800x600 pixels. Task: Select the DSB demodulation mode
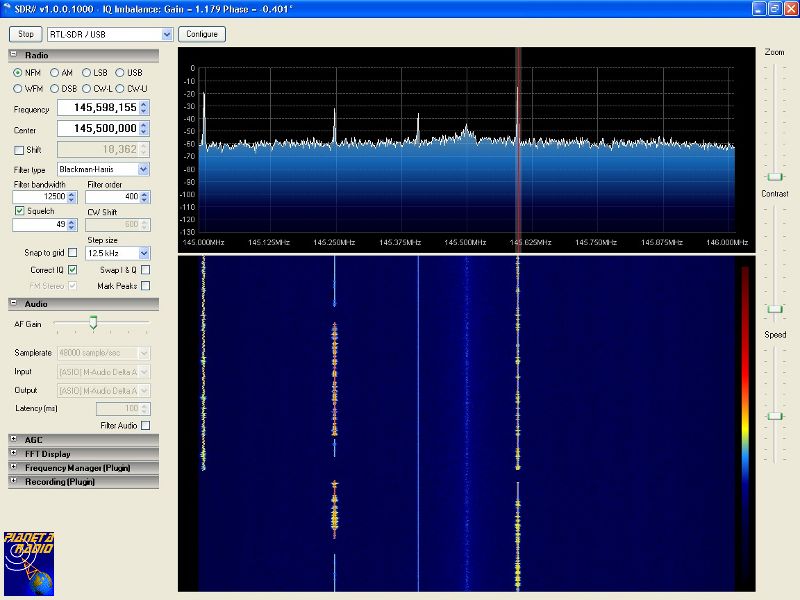coord(54,88)
